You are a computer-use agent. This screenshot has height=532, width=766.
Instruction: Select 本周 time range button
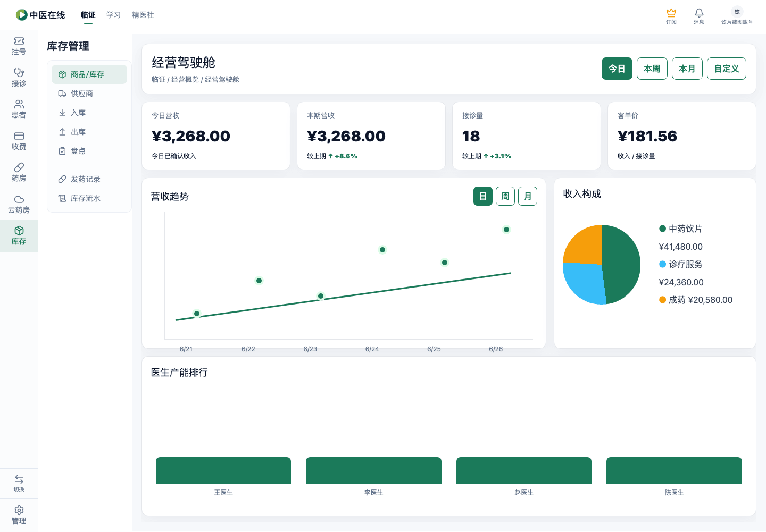(652, 69)
